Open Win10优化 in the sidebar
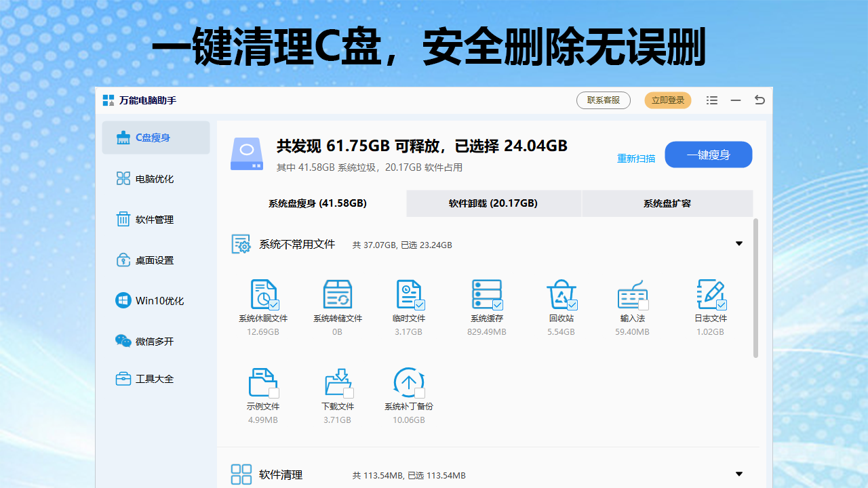Image resolution: width=868 pixels, height=488 pixels. click(x=156, y=301)
